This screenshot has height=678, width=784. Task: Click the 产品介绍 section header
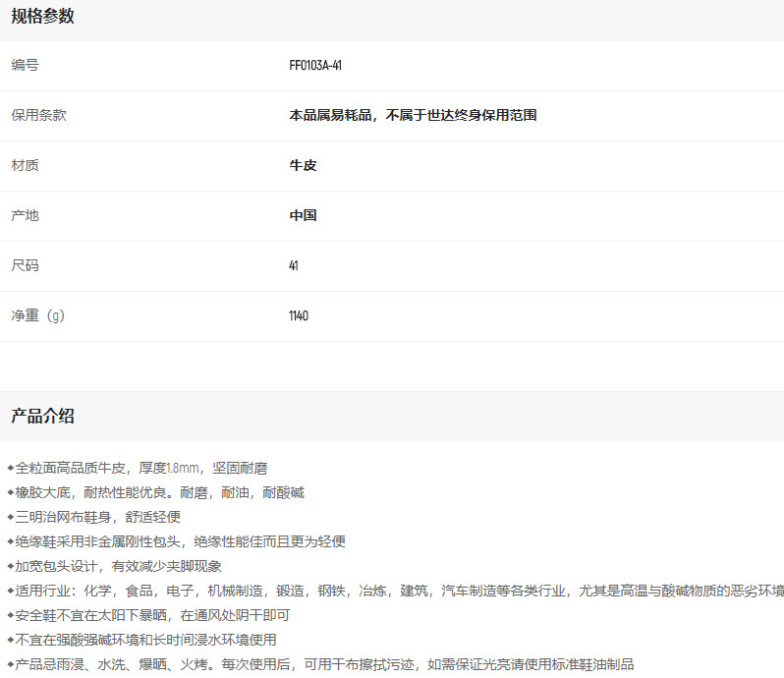pos(42,416)
